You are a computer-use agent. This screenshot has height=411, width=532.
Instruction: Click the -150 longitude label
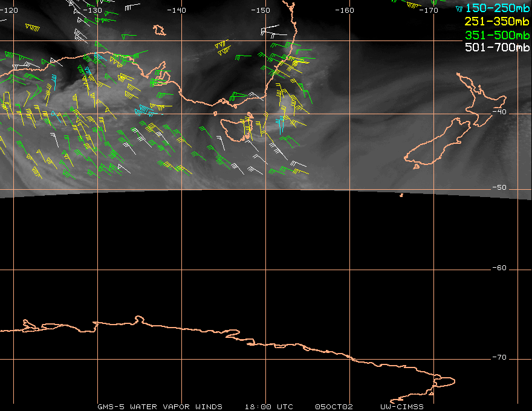261,10
